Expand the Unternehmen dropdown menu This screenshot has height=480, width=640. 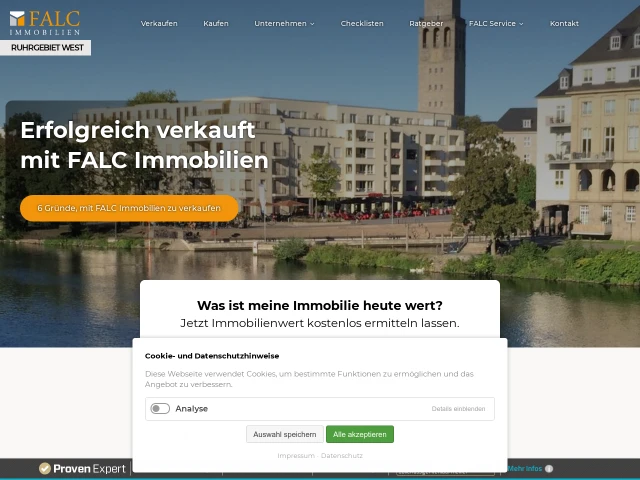[284, 24]
